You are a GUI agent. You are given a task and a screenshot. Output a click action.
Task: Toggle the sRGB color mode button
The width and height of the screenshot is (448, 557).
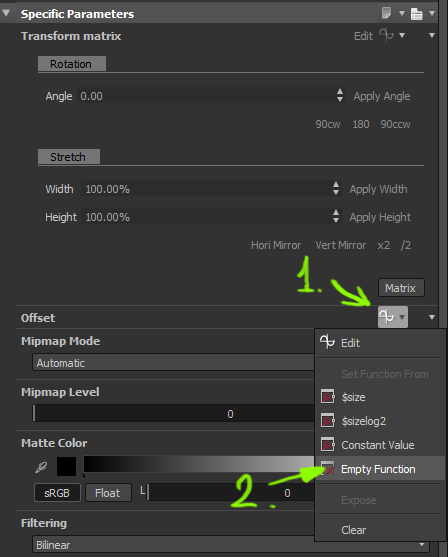tap(57, 493)
